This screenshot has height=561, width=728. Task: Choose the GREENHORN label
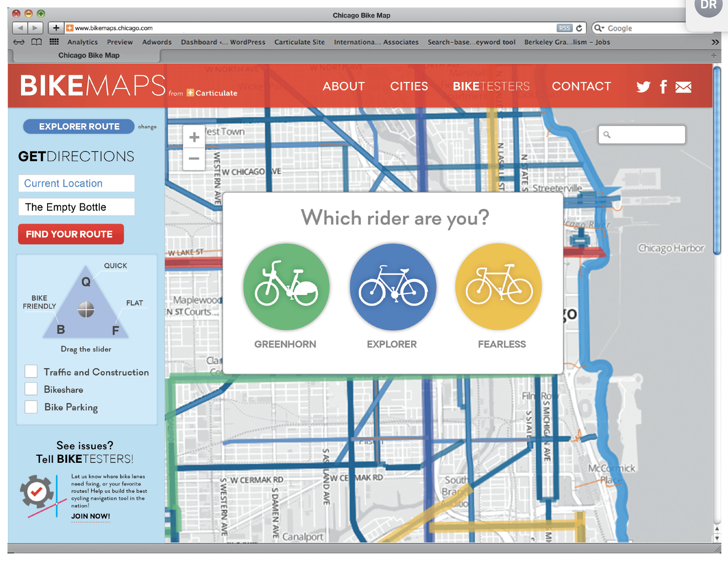pyautogui.click(x=285, y=344)
